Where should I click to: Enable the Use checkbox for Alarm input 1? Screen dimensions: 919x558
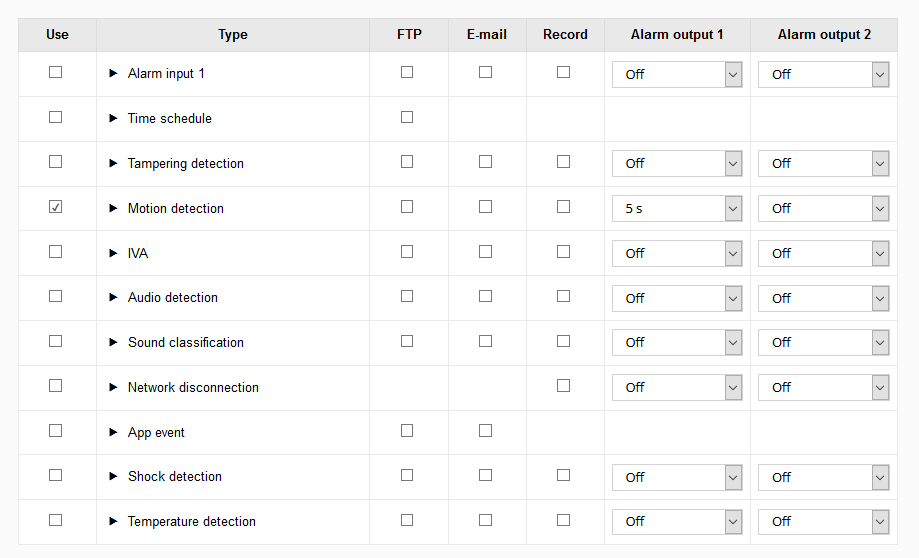pyautogui.click(x=56, y=72)
